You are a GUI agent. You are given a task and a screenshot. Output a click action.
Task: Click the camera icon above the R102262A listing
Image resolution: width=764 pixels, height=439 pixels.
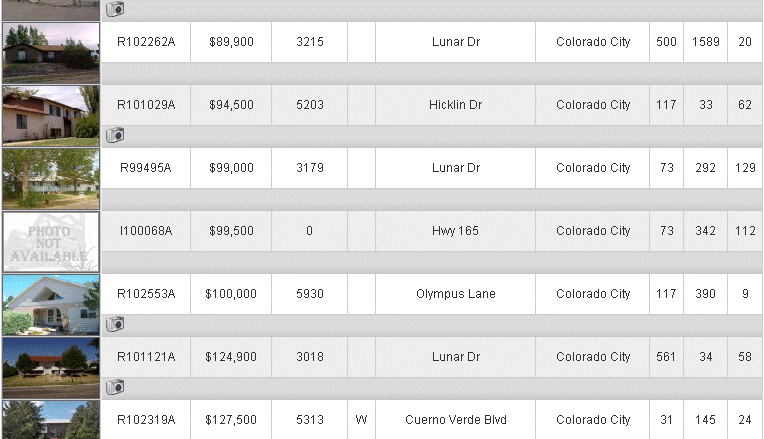click(115, 9)
